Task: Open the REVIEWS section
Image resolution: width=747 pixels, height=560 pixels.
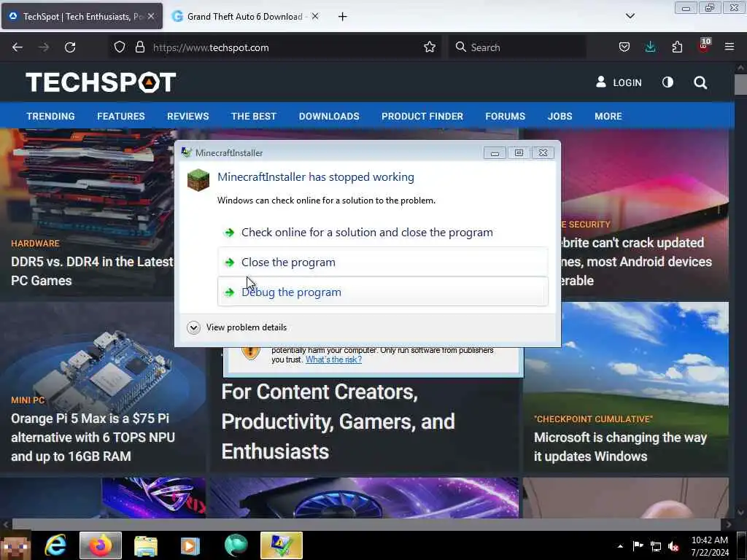Action: coord(187,116)
